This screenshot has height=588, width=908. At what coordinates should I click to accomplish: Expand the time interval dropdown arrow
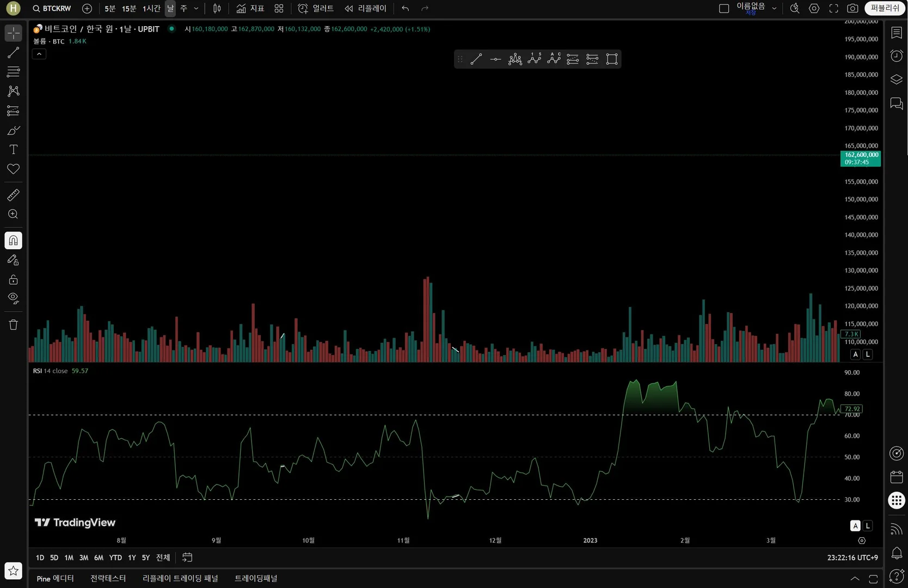tap(196, 8)
